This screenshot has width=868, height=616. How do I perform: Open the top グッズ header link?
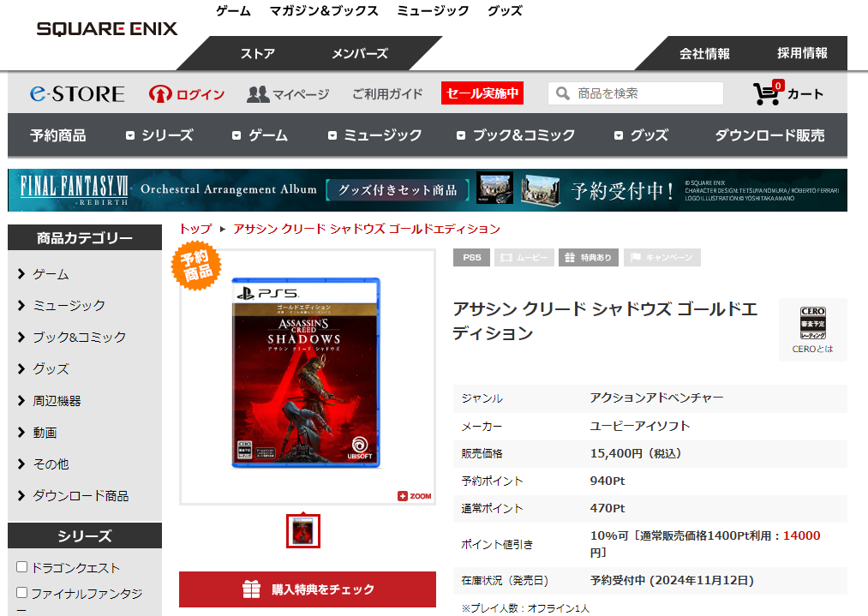[x=505, y=11]
